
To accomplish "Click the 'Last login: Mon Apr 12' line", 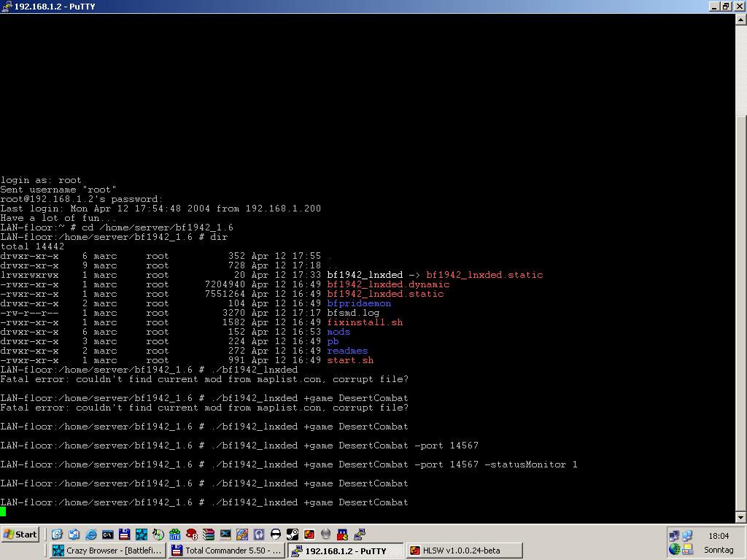I will 160,209.
